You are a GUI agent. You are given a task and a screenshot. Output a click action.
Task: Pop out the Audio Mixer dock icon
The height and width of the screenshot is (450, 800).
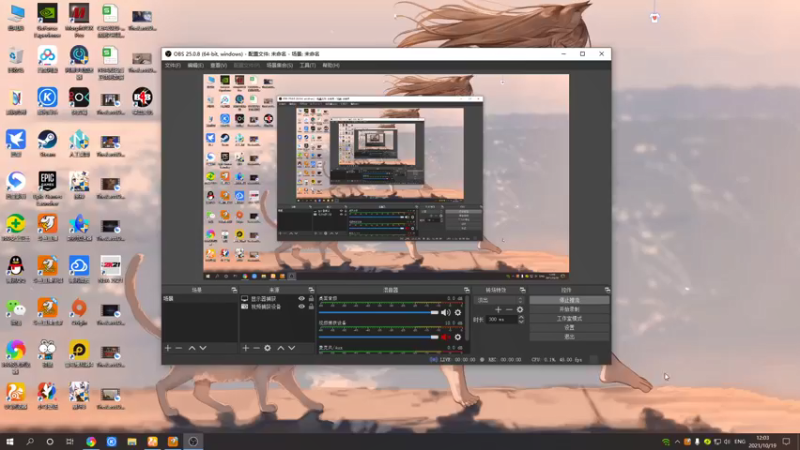click(466, 290)
